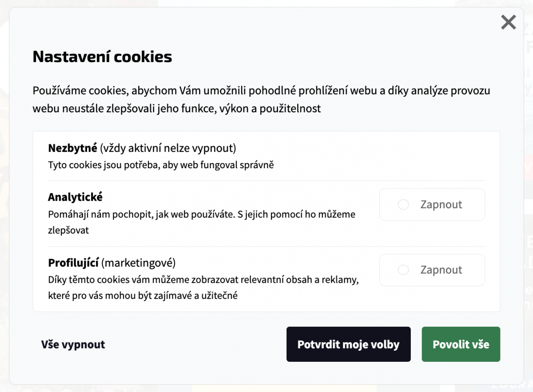Click the Profilující category title
The width and height of the screenshot is (533, 392).
pos(73,263)
